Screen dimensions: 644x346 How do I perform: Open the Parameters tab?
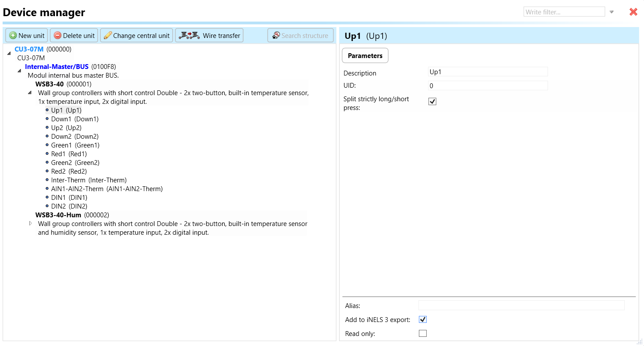coord(365,55)
